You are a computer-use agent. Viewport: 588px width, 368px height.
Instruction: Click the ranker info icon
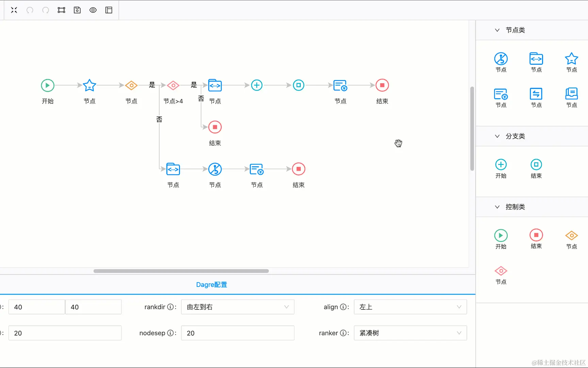click(x=343, y=333)
